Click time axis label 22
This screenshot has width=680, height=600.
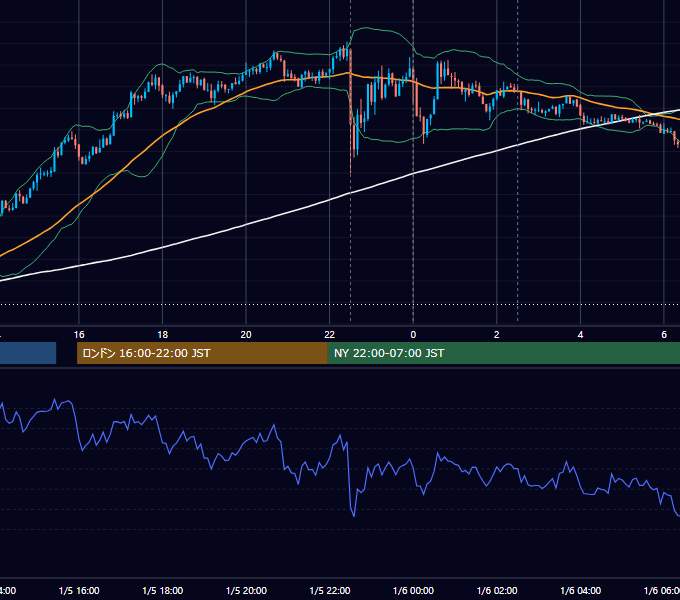click(x=330, y=335)
